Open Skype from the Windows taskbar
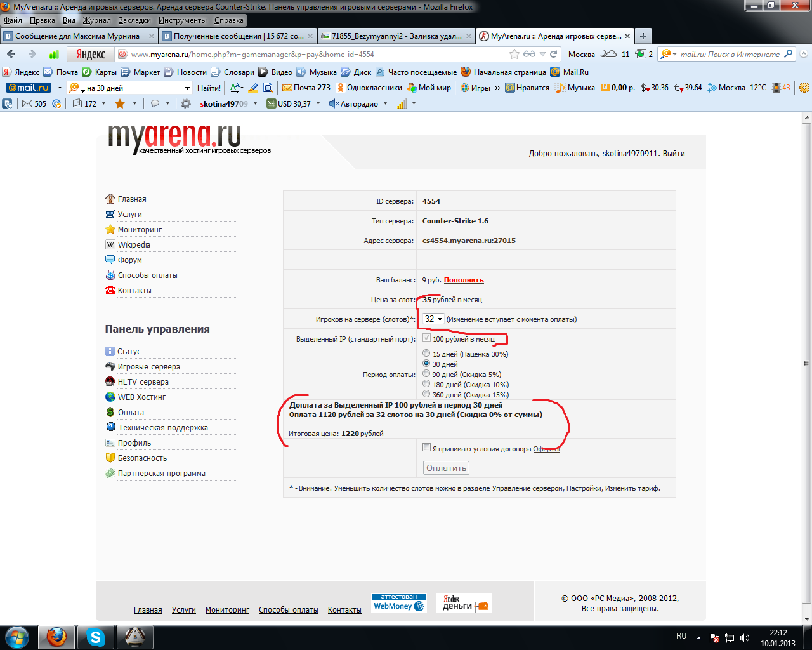Image resolution: width=812 pixels, height=650 pixels. [96, 637]
